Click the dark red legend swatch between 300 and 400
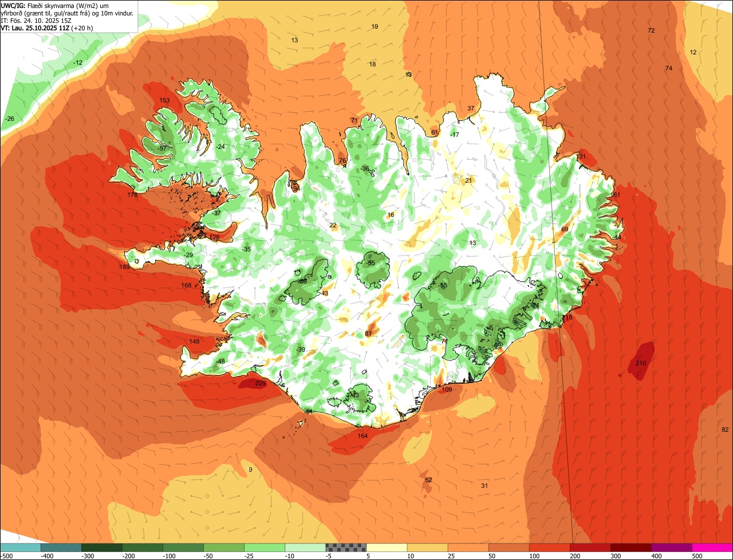The height and width of the screenshot is (560, 733). point(631,548)
